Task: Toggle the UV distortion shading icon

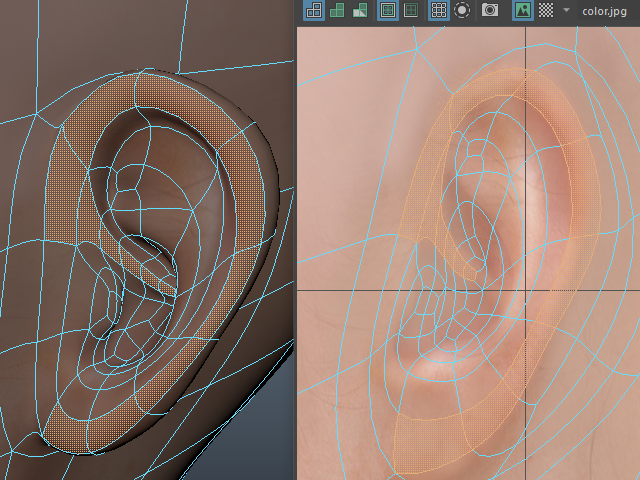Action: coord(359,10)
